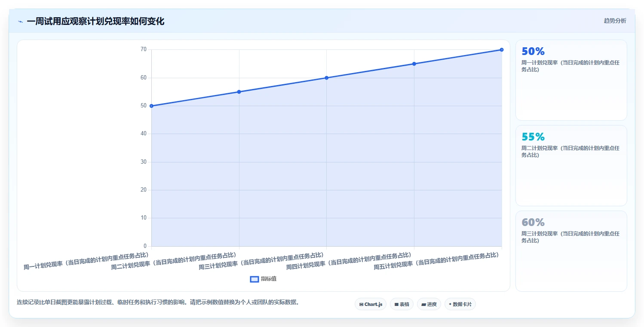Click the lightning icon beside the title
The width and height of the screenshot is (644, 327).
tap(20, 21)
